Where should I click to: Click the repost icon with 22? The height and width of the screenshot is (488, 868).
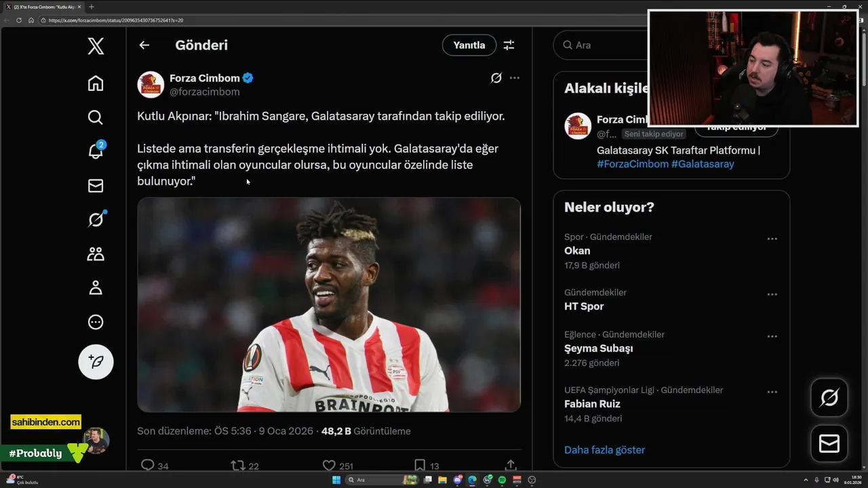[238, 466]
